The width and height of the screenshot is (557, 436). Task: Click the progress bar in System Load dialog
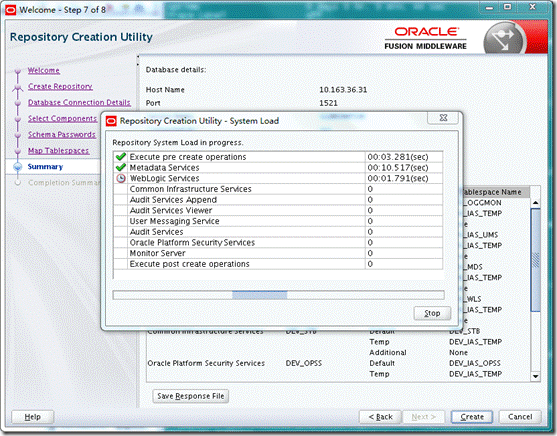pyautogui.click(x=278, y=295)
